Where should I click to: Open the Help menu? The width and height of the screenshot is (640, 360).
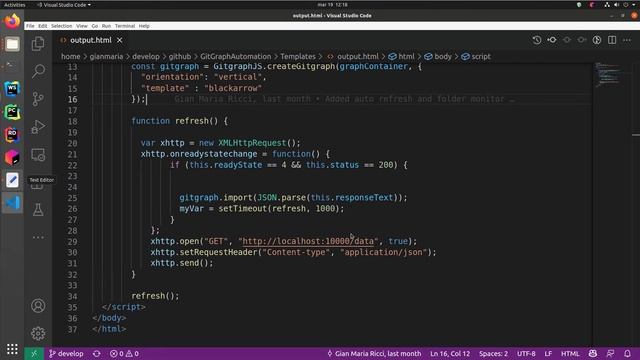pos(144,26)
